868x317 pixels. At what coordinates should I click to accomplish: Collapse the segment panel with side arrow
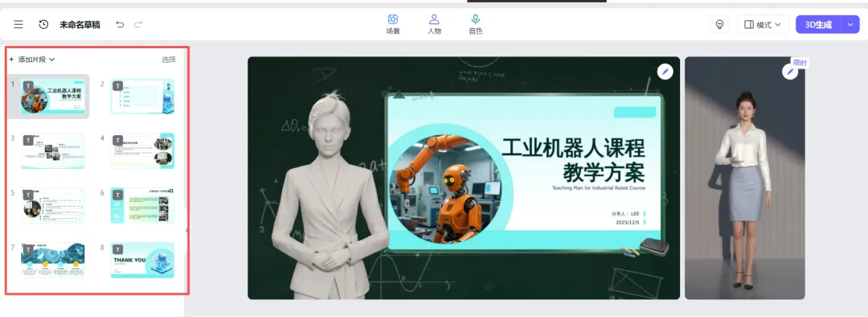tap(186, 231)
